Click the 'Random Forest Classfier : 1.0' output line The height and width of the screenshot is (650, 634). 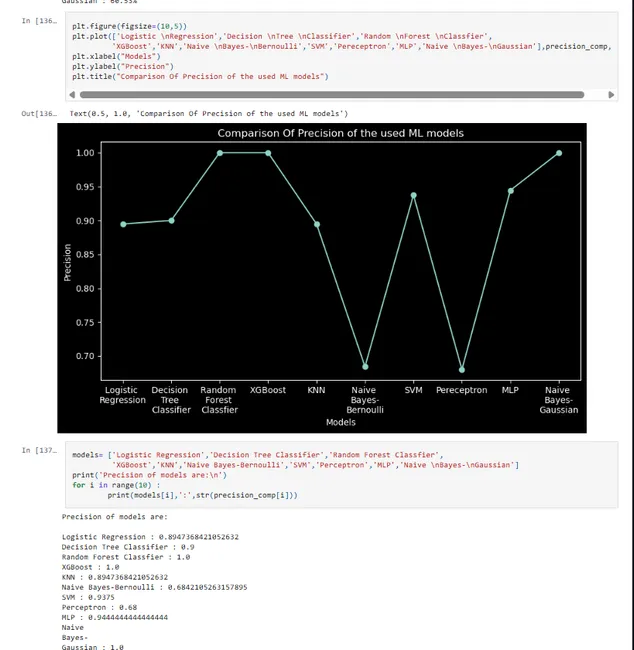tap(126, 557)
